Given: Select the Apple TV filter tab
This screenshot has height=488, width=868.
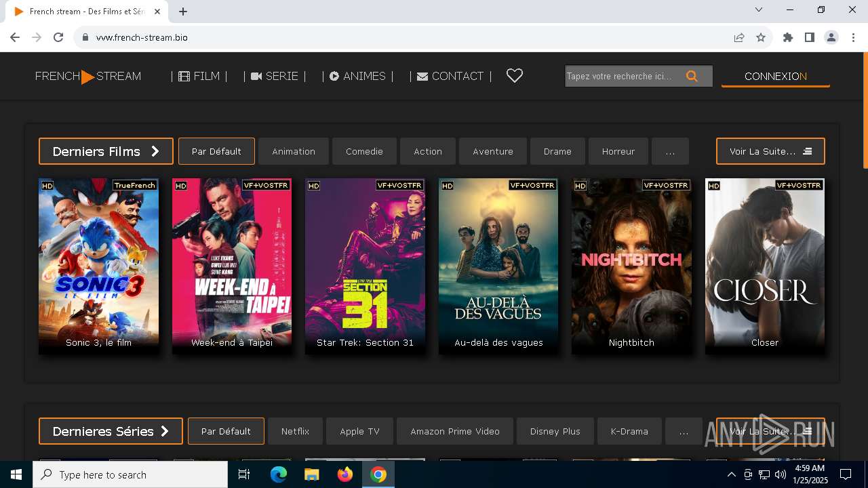Looking at the screenshot, I should coord(359,431).
